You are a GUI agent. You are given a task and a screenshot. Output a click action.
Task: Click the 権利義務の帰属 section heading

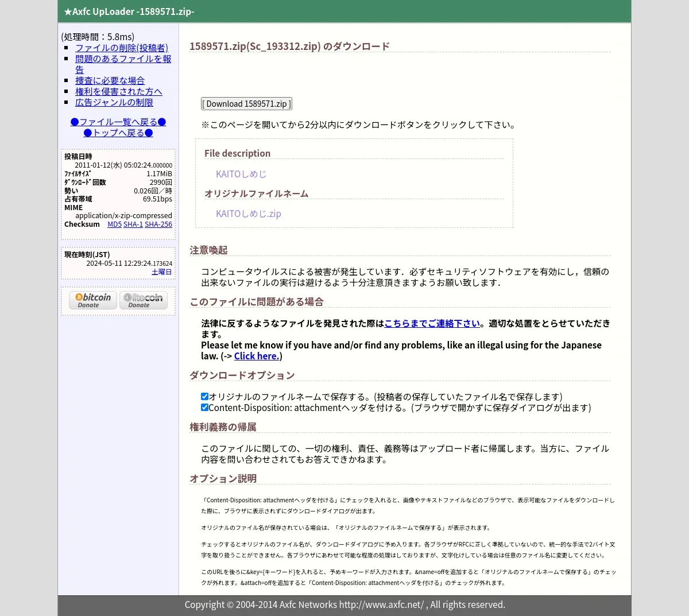(223, 427)
